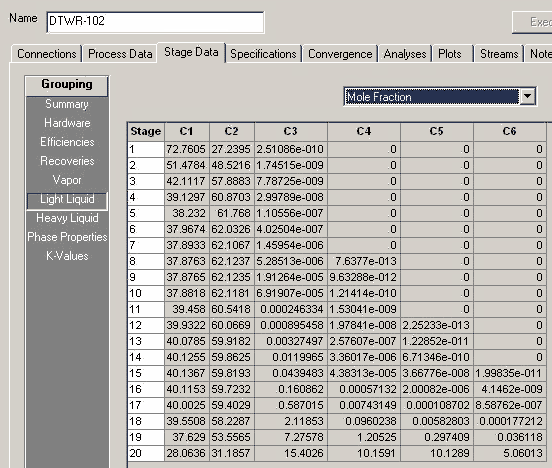Open the Analyses tab
This screenshot has width=552, height=468.
[405, 54]
